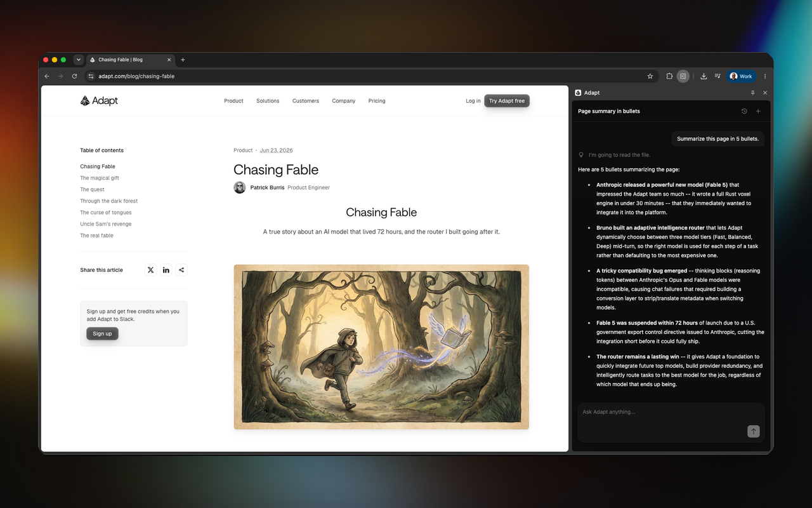Click the send arrow button
The image size is (812, 508).
tap(754, 432)
